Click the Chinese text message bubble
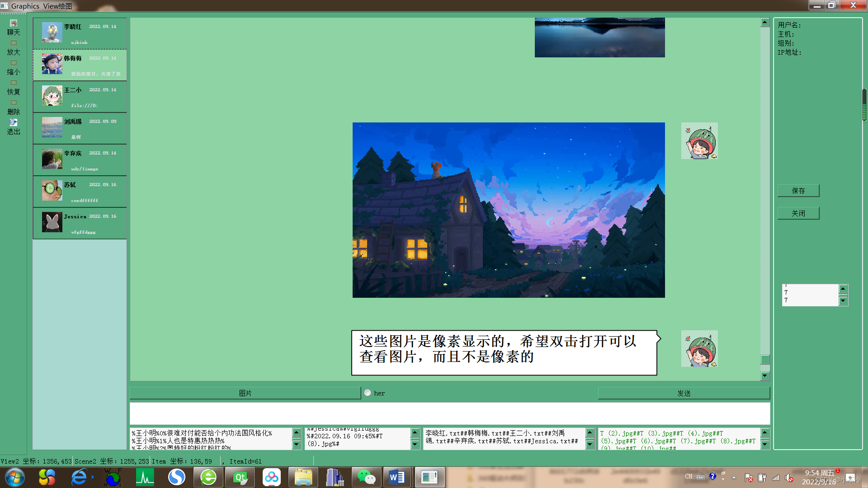Viewport: 868px width, 488px height. (x=506, y=352)
